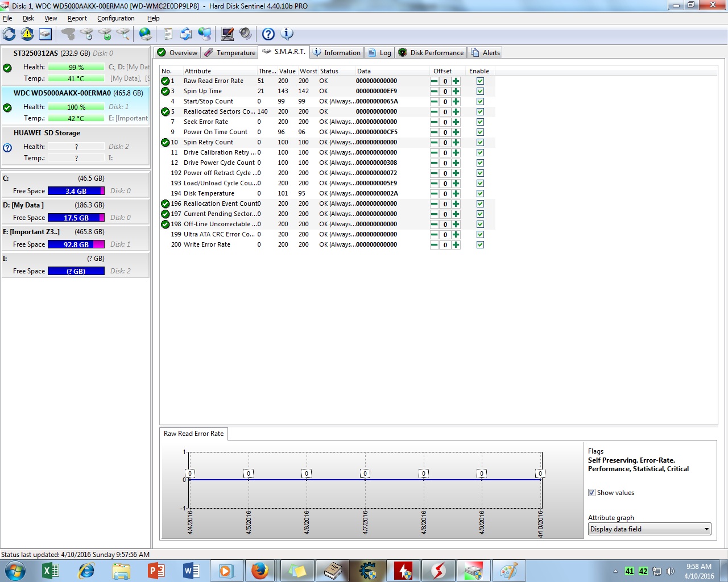Open the Attribute graph dropdown
This screenshot has height=582, width=728.
[650, 529]
